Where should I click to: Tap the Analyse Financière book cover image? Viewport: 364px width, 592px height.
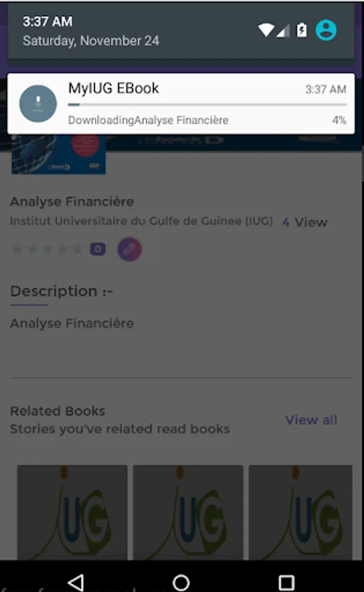[x=58, y=155]
